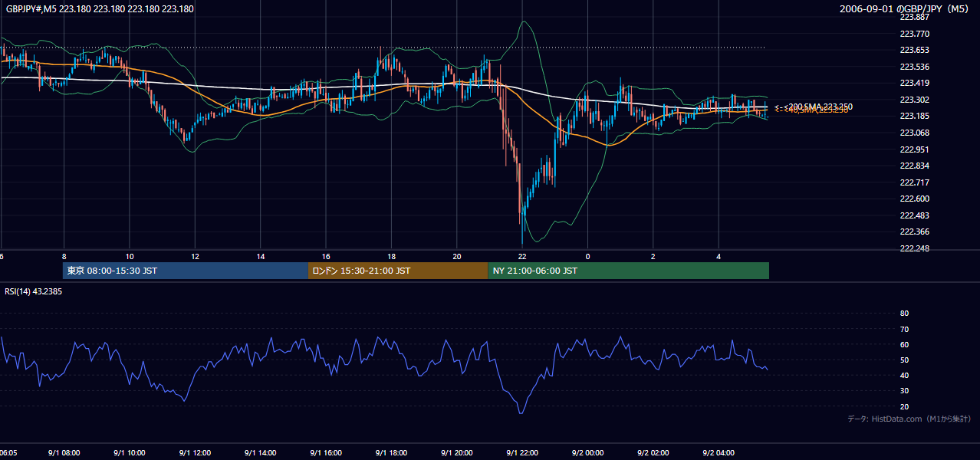This screenshot has width=980, height=460.
Task: Click the 9/2 04:00 time axis label
Action: (x=719, y=453)
